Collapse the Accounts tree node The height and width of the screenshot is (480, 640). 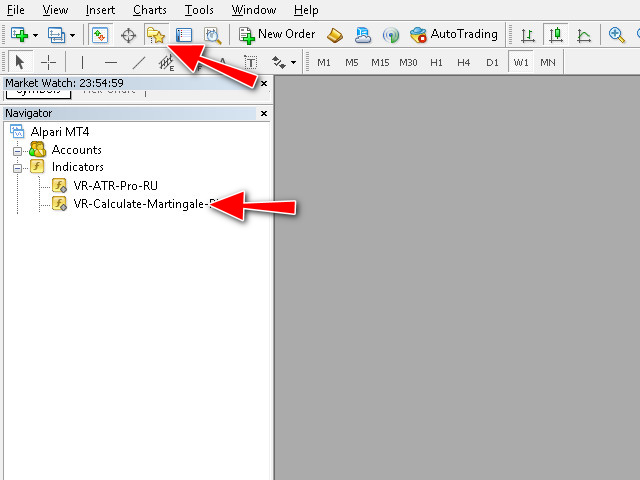pyautogui.click(x=17, y=151)
